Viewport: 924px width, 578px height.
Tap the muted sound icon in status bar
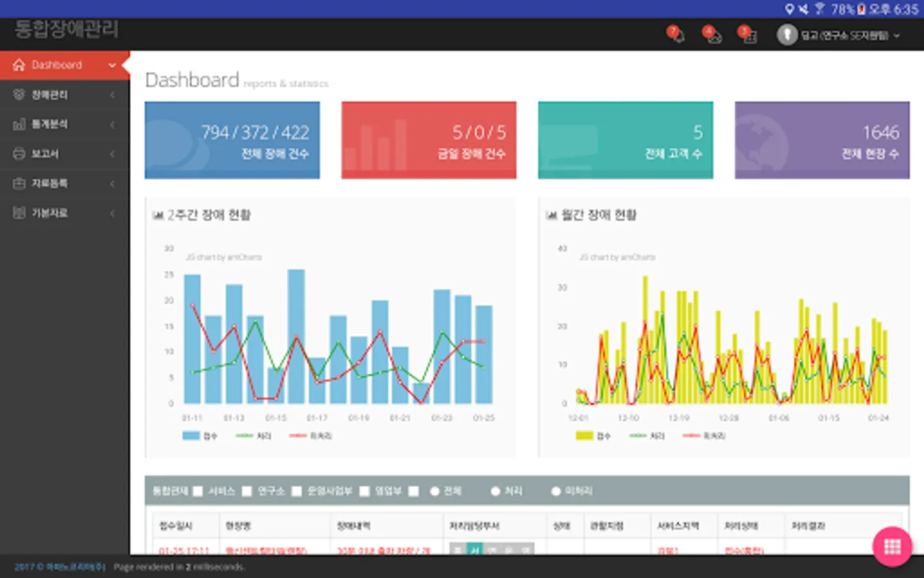[804, 9]
